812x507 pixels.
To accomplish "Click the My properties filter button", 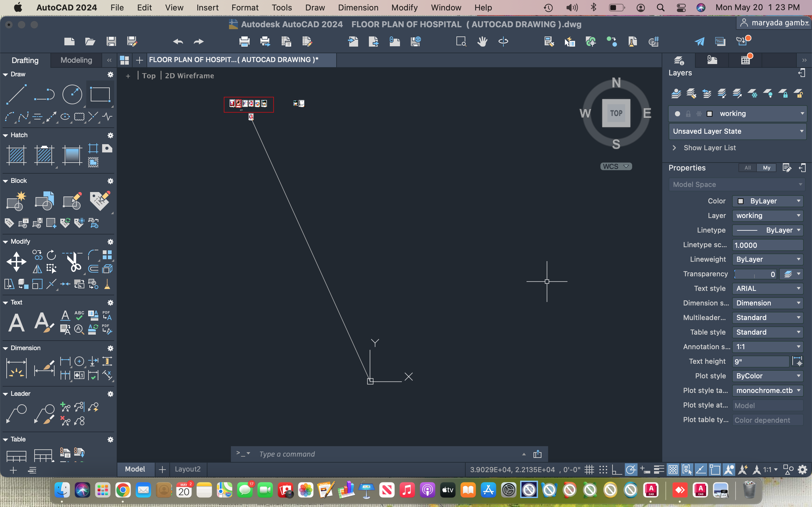I will pos(767,168).
